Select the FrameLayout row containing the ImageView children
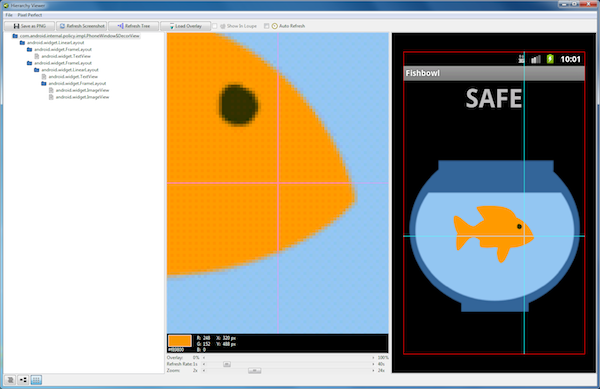The image size is (600, 389). tap(73, 83)
